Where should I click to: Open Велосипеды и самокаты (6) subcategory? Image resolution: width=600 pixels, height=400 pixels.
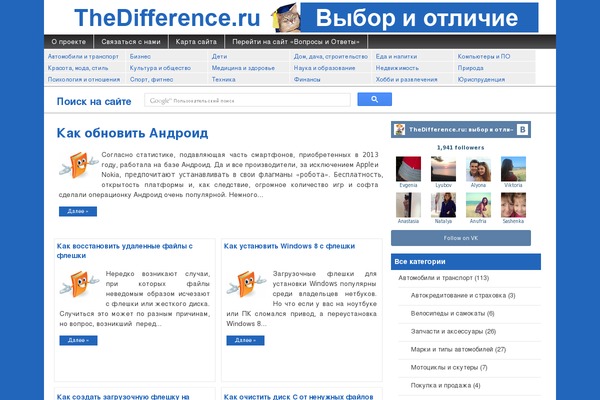453,313
